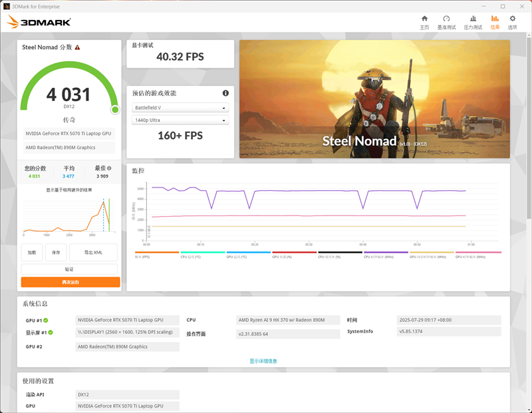Open the 基准测试 benchmarks gauge icon
Viewport: 532px width, 413px height.
pos(446,22)
